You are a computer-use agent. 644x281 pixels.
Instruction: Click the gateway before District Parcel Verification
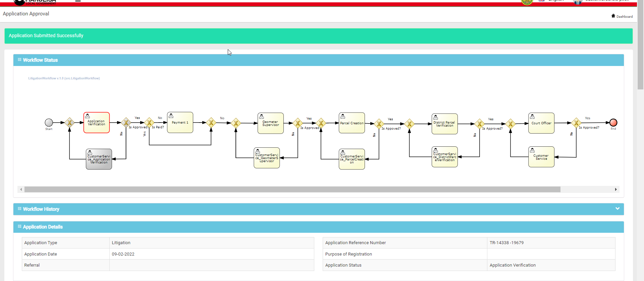click(409, 124)
